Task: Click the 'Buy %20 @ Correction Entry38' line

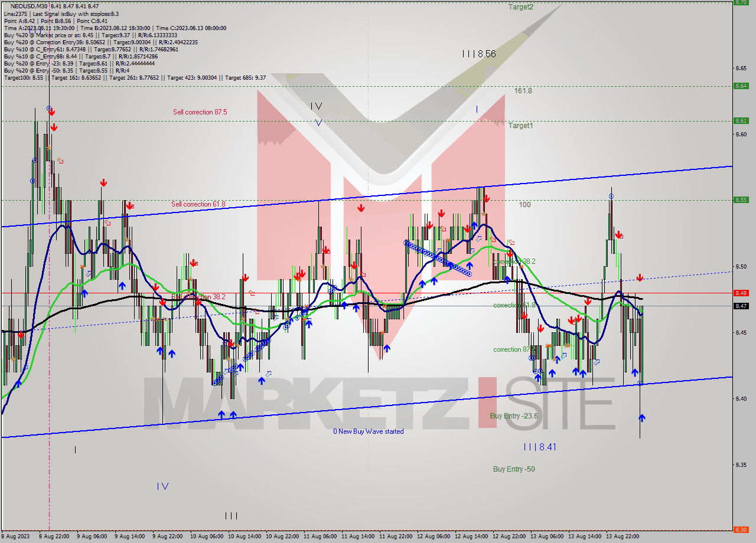Action: [x=100, y=42]
